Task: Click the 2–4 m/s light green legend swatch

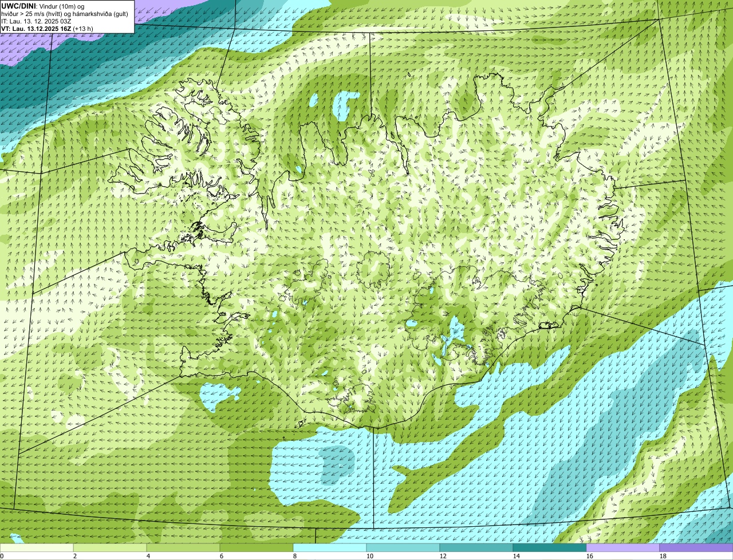Action: (110, 547)
